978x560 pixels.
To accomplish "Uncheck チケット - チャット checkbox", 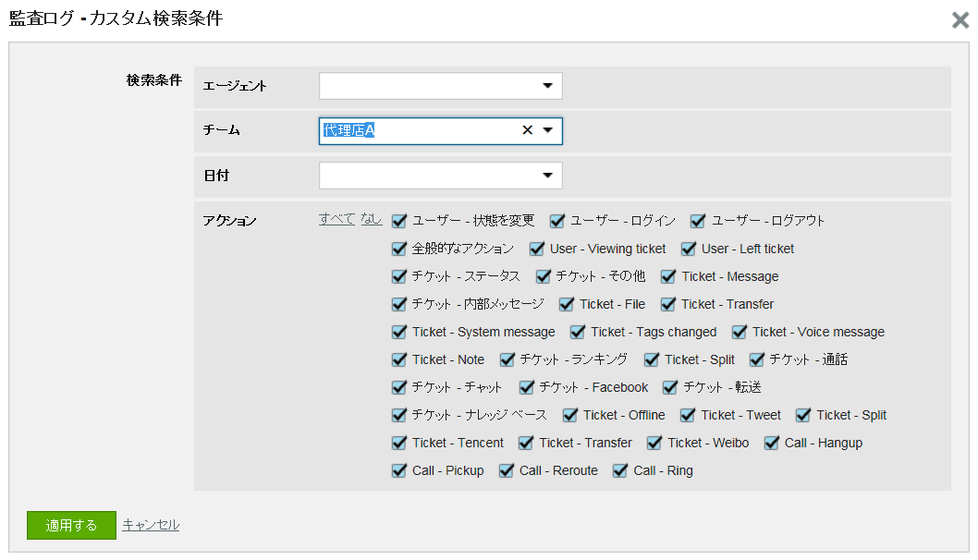I will pos(399,387).
